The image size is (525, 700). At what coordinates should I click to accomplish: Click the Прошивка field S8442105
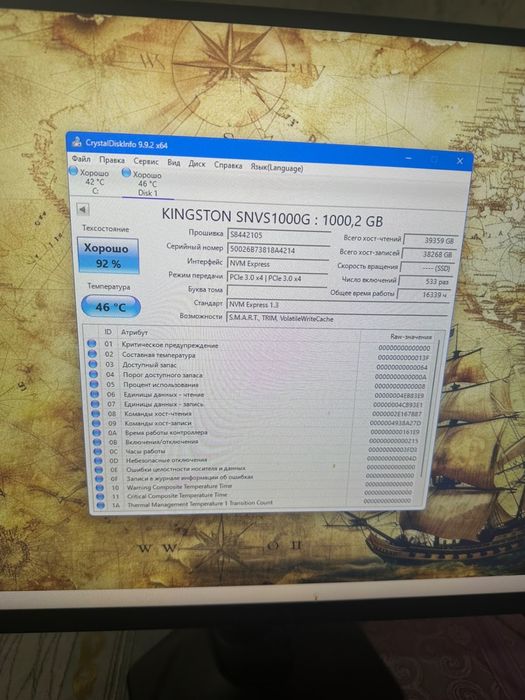click(x=278, y=235)
